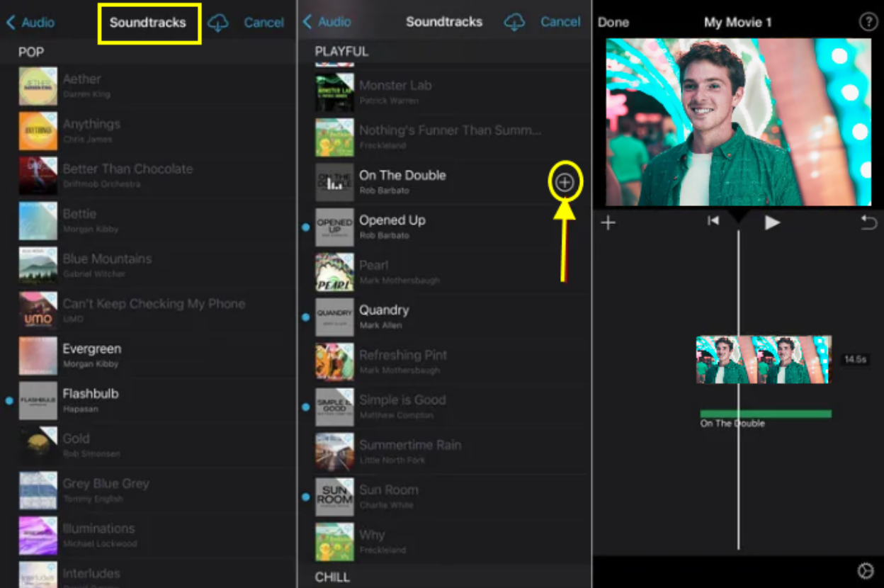The image size is (884, 588).
Task: Tap the Evergreen album artwork
Action: pyautogui.click(x=38, y=356)
